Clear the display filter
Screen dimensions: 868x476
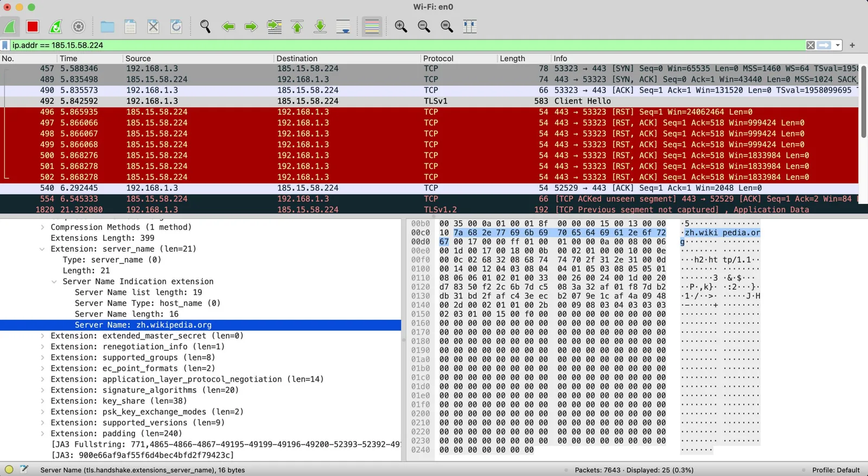(x=810, y=45)
